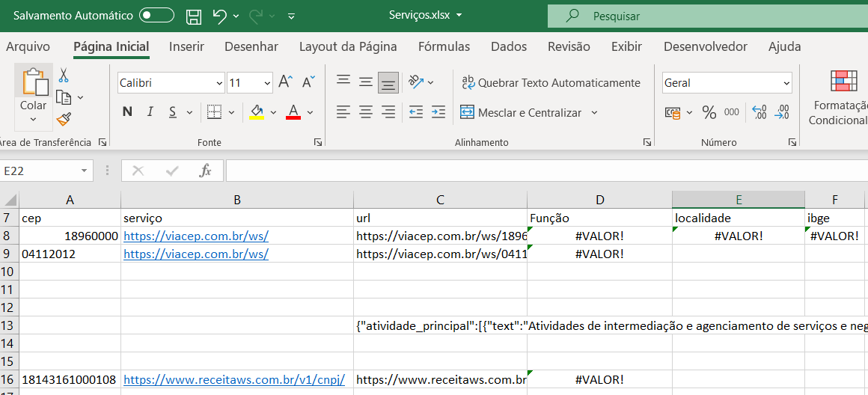Click the 000 thousands separator icon
The height and width of the screenshot is (395, 868).
[732, 112]
